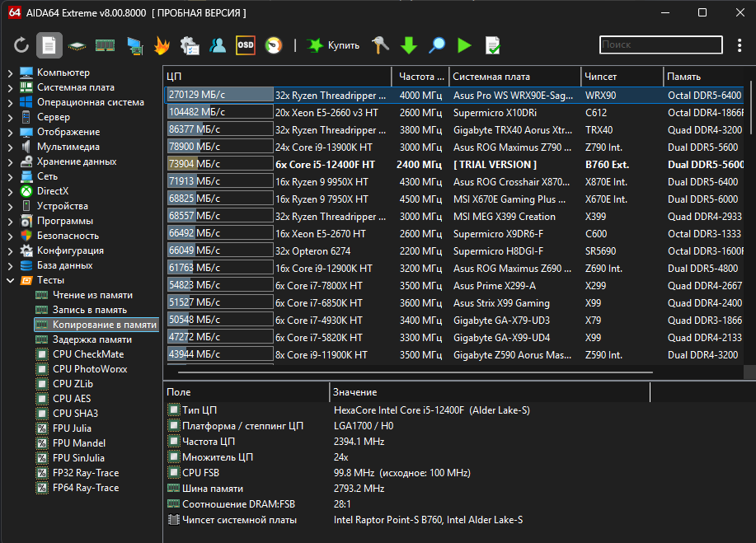Open the report page toolbar icon
The image size is (756, 543).
pyautogui.click(x=49, y=45)
